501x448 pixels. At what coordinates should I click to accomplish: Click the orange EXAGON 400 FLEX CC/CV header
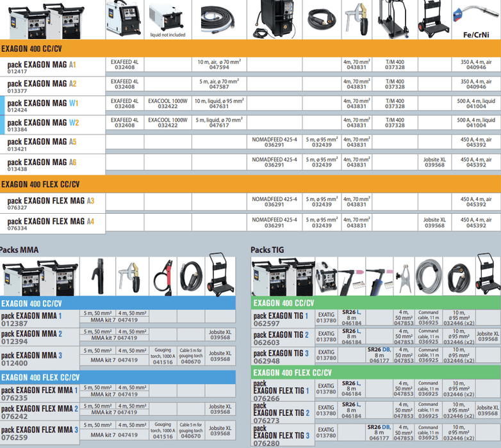(250, 184)
